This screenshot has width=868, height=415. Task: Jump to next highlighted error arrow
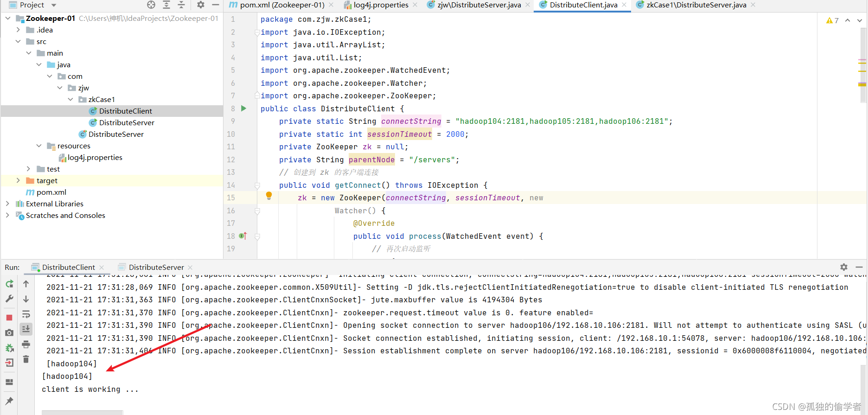[x=860, y=20]
